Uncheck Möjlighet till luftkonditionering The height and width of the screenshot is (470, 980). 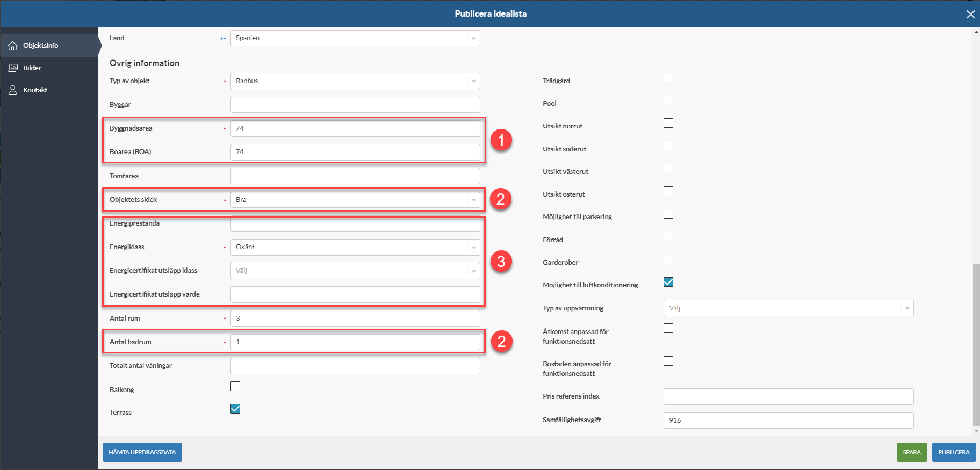point(668,282)
